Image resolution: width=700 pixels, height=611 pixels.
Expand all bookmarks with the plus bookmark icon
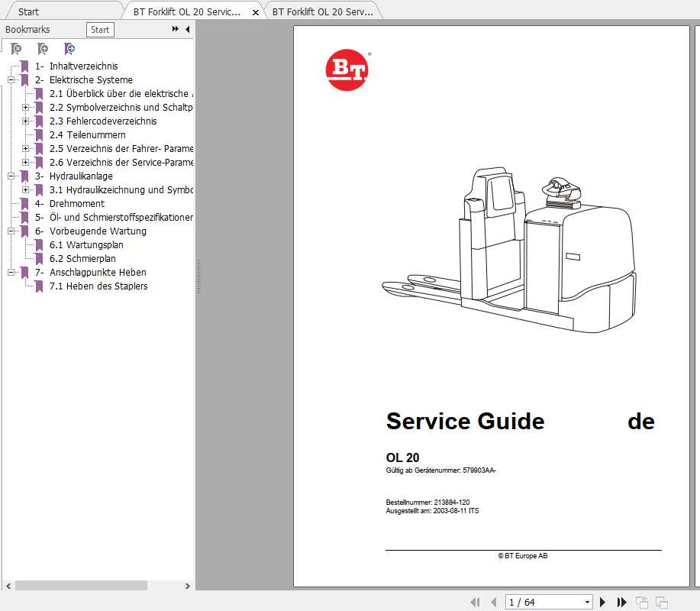click(x=41, y=48)
